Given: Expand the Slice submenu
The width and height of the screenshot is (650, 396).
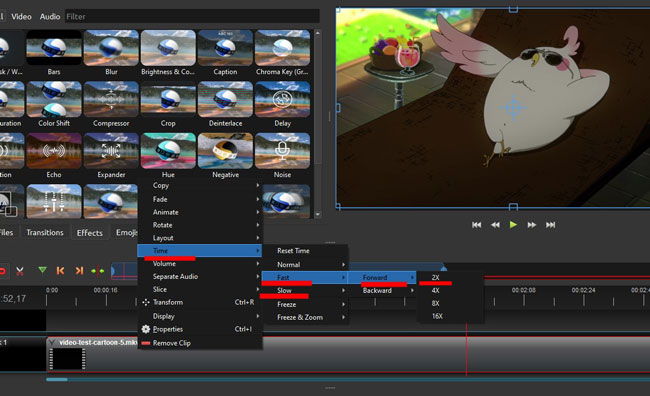Looking at the screenshot, I should point(200,289).
